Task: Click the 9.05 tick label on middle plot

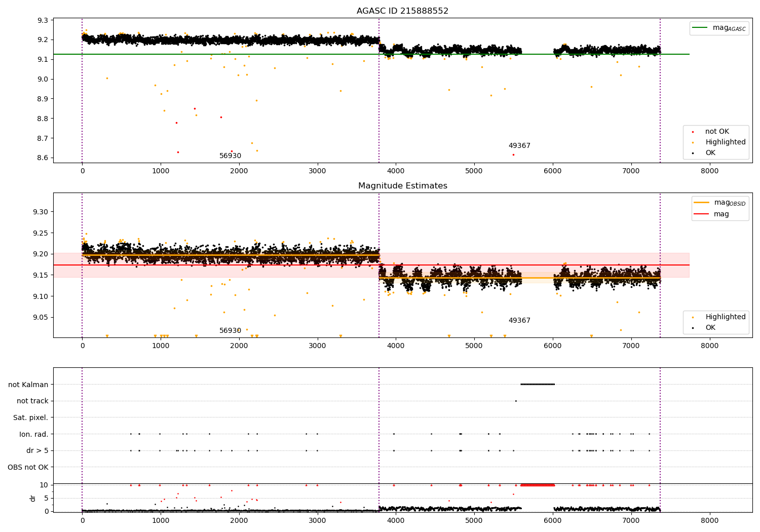Action: (x=42, y=318)
